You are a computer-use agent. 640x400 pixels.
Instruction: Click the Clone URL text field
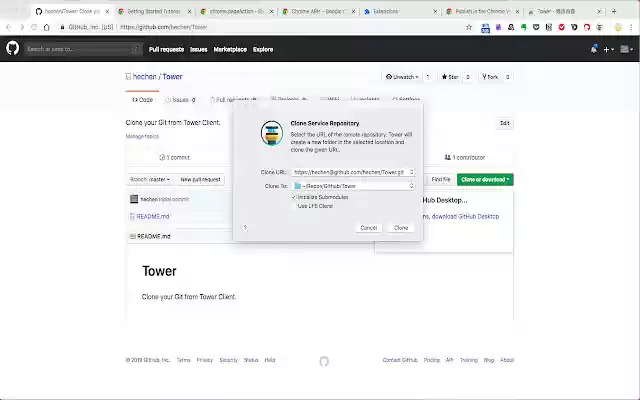[x=350, y=172]
